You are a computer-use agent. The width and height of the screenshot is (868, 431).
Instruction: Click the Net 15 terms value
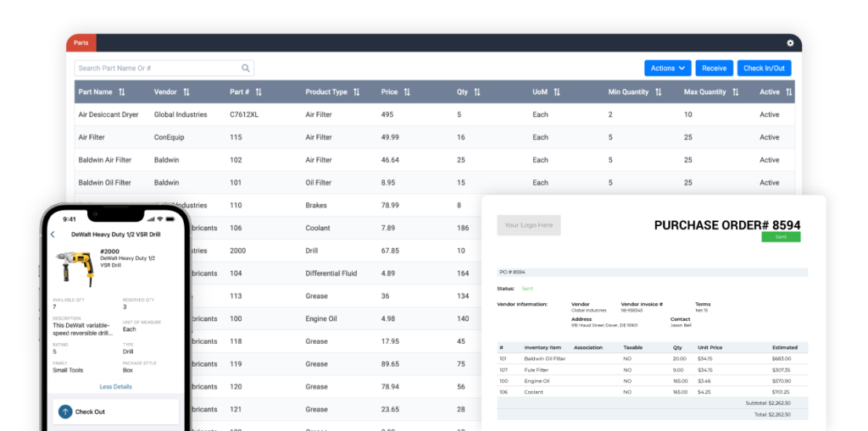point(701,311)
